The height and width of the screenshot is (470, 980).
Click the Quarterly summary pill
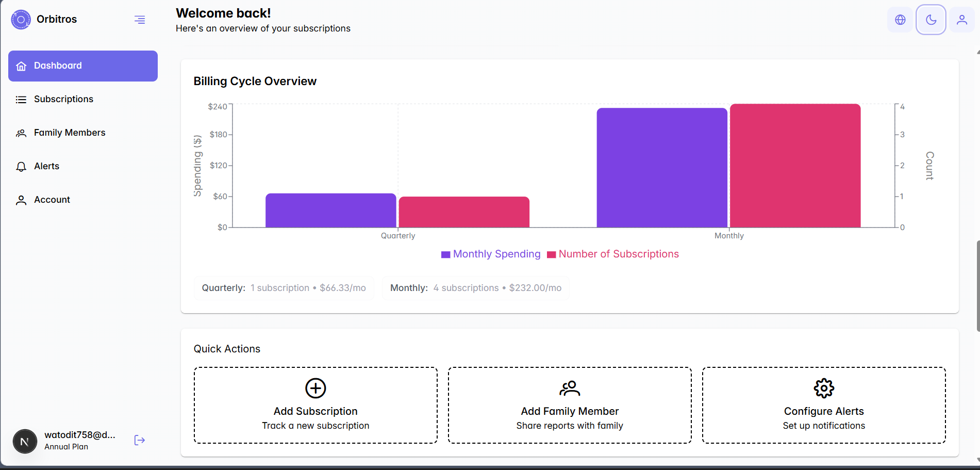coord(284,288)
